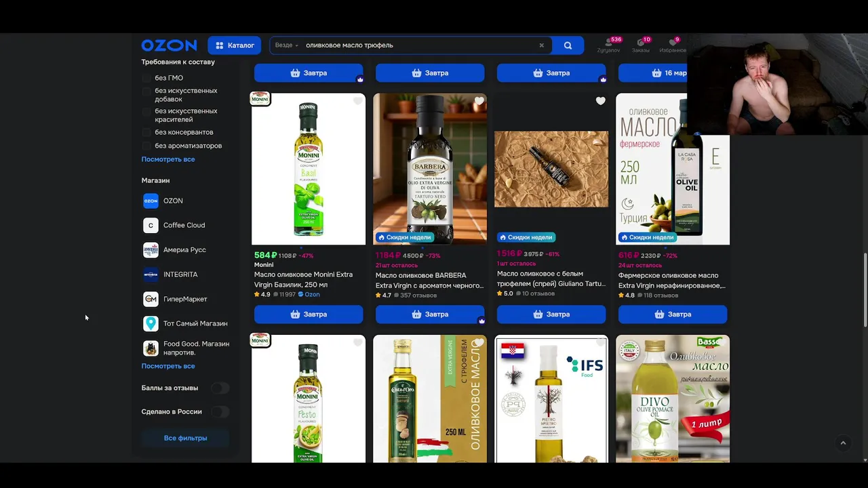Screen dimensions: 868x488
Task: Open the La Casa Rosa olive oil image
Action: 673,169
